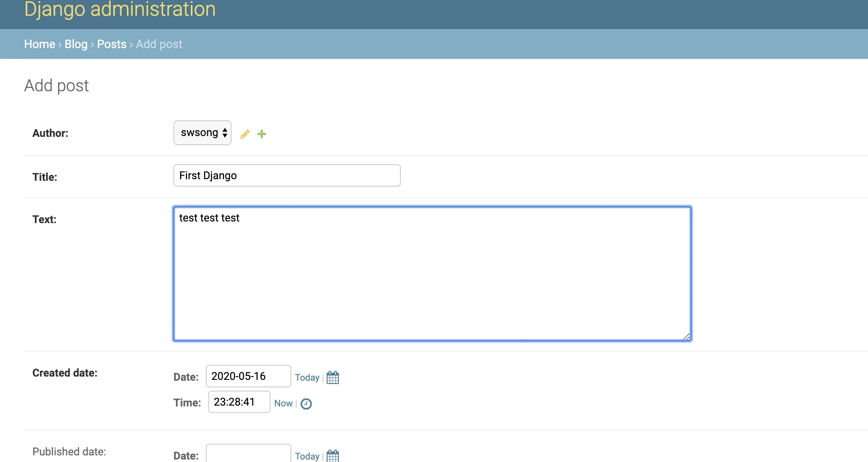Click Today link for Published date

tap(307, 456)
